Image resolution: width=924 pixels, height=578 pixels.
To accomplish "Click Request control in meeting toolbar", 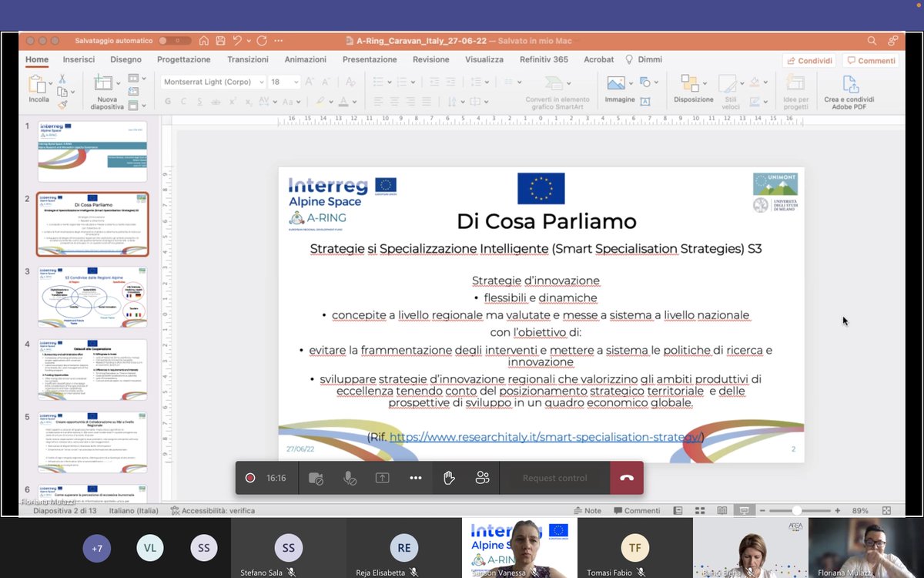I will tap(554, 478).
